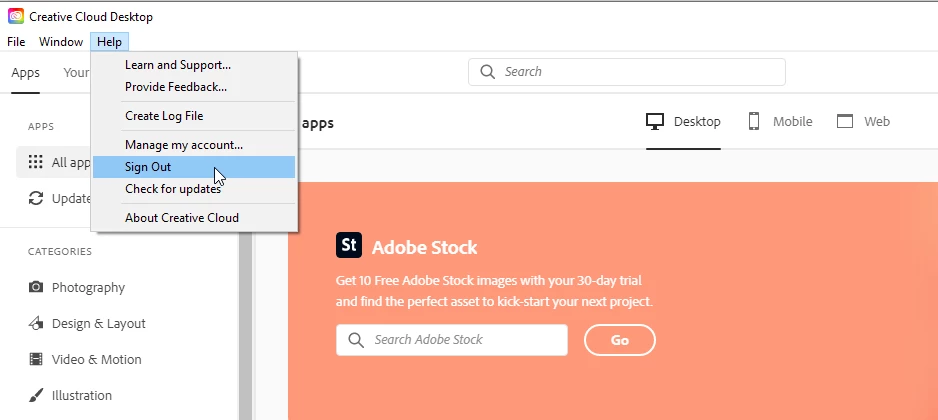Click the Illustration brush icon
This screenshot has height=420, width=938.
point(36,395)
